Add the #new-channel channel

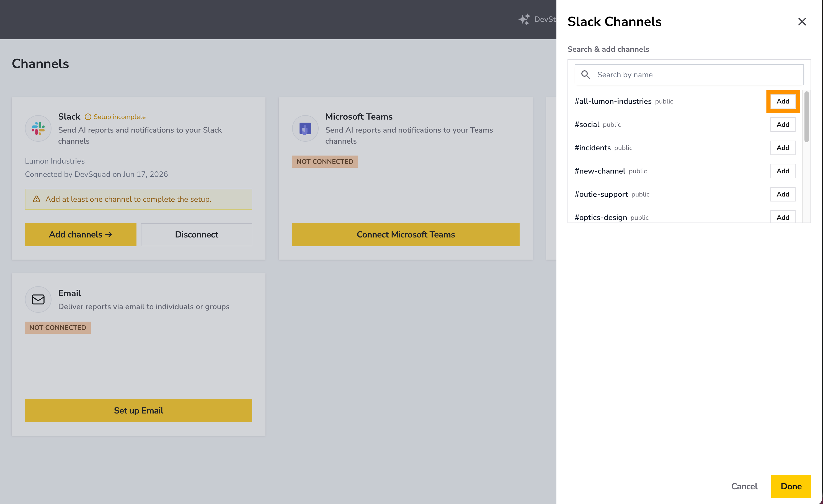783,171
